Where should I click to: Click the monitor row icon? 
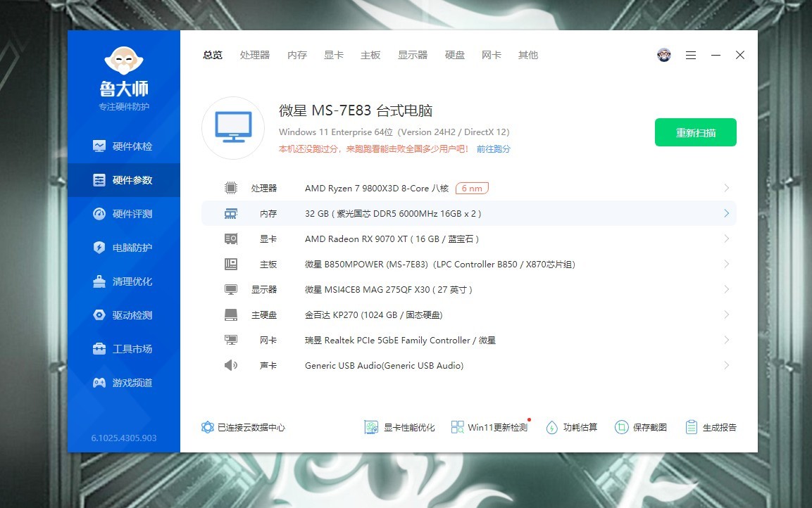(x=231, y=290)
